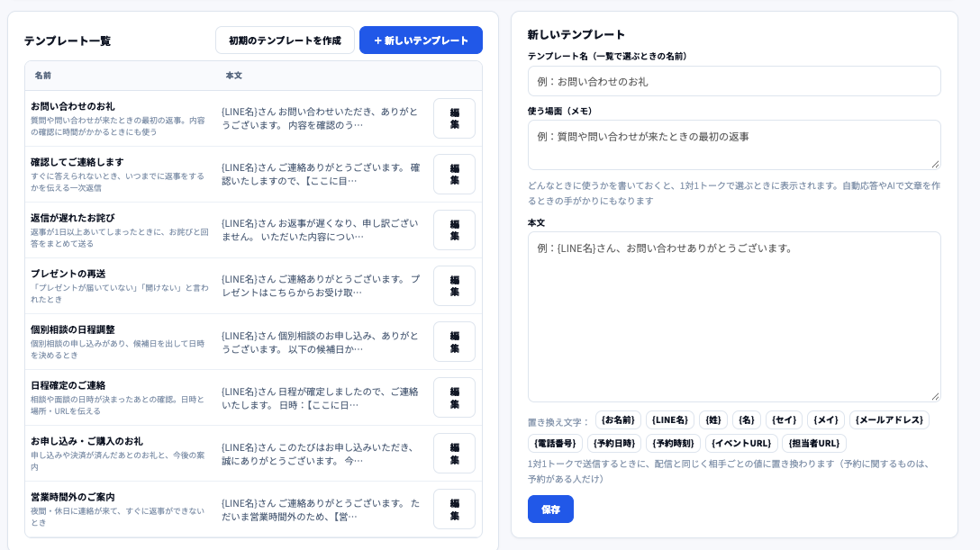The height and width of the screenshot is (550, 980).
Task: Click the body preview 'お返事が遅くなり、申し訳ござい'
Action: point(348,223)
